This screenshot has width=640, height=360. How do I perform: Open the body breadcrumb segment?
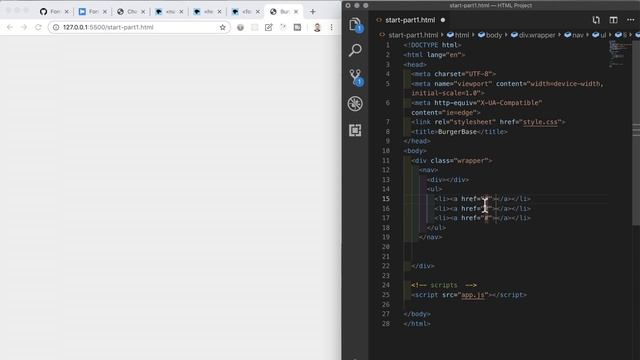[x=490, y=35]
